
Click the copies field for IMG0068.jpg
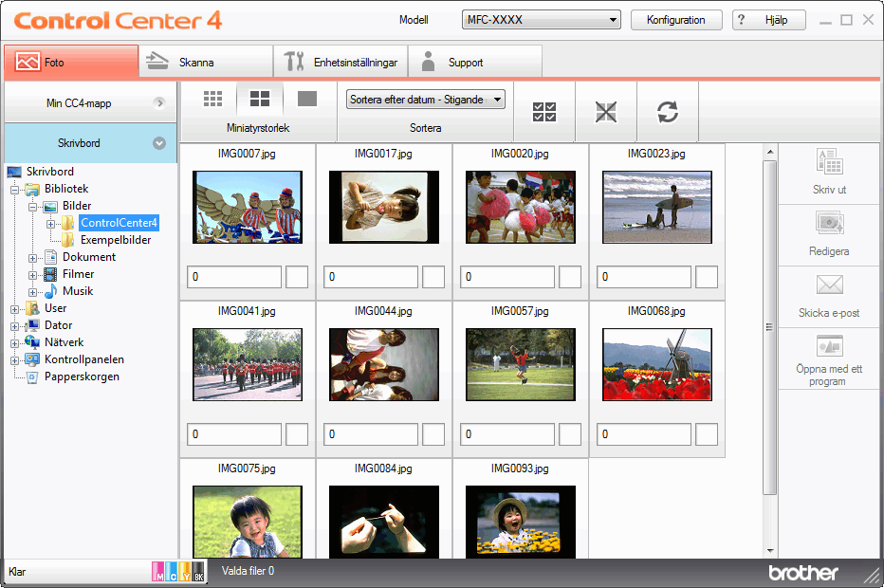click(x=644, y=434)
